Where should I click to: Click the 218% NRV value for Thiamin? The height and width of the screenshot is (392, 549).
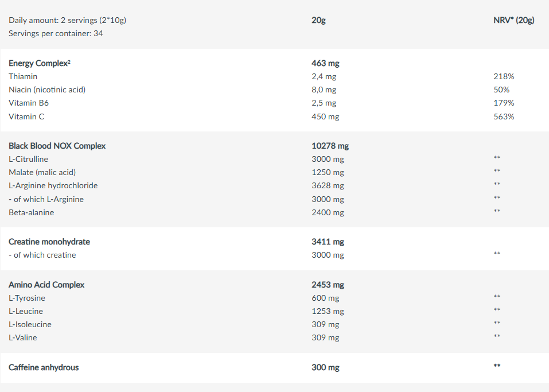504,76
